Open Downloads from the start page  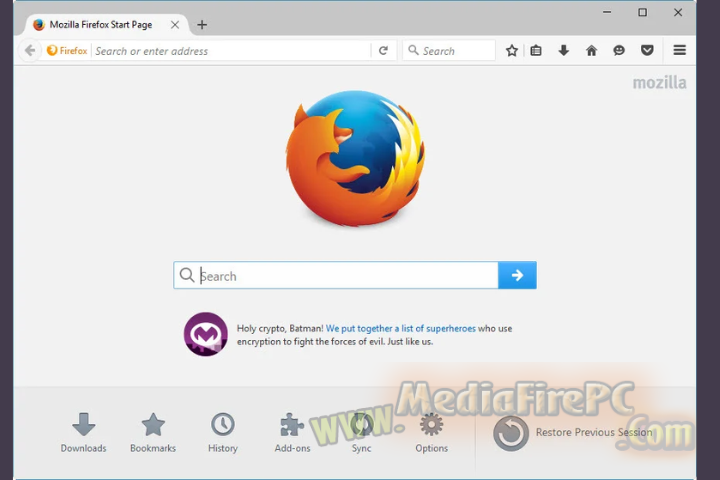pyautogui.click(x=84, y=433)
